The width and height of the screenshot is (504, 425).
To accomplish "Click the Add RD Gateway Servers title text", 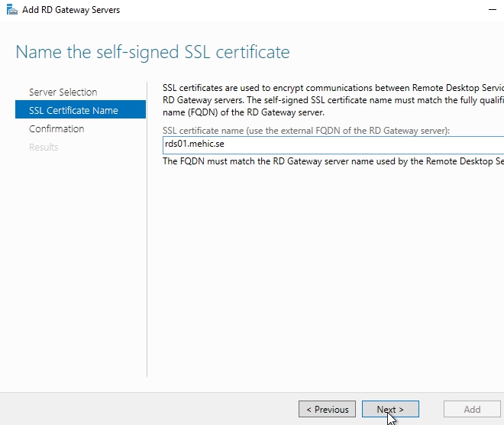I will point(71,10).
